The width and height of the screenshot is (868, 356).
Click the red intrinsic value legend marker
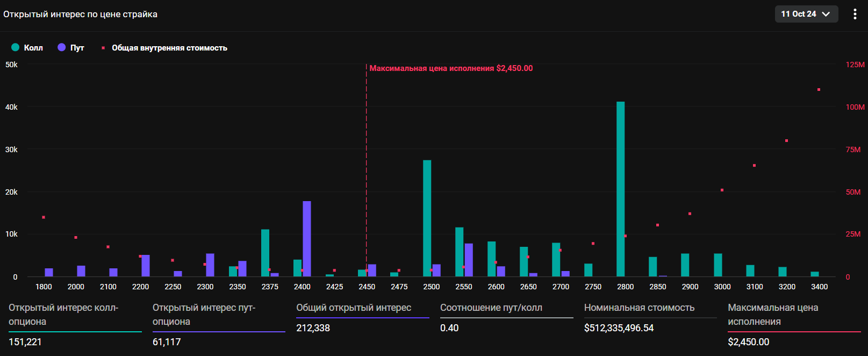click(103, 48)
